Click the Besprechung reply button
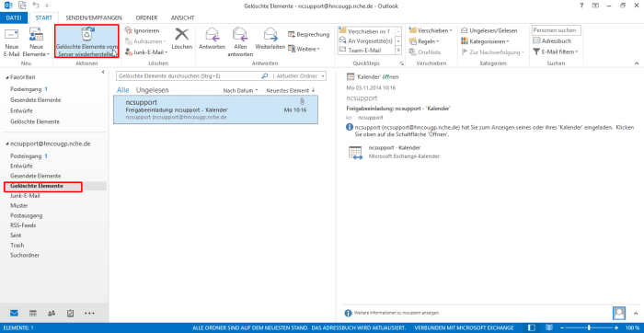 [309, 34]
